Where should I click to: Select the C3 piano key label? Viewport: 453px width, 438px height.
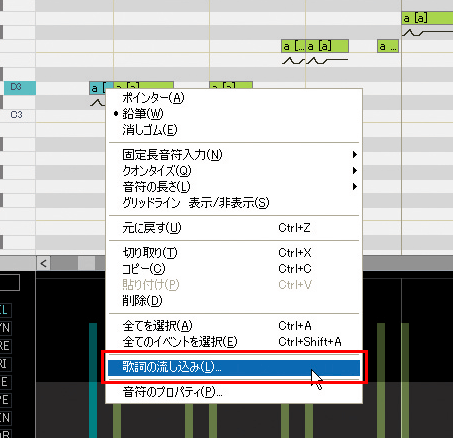pos(17,115)
